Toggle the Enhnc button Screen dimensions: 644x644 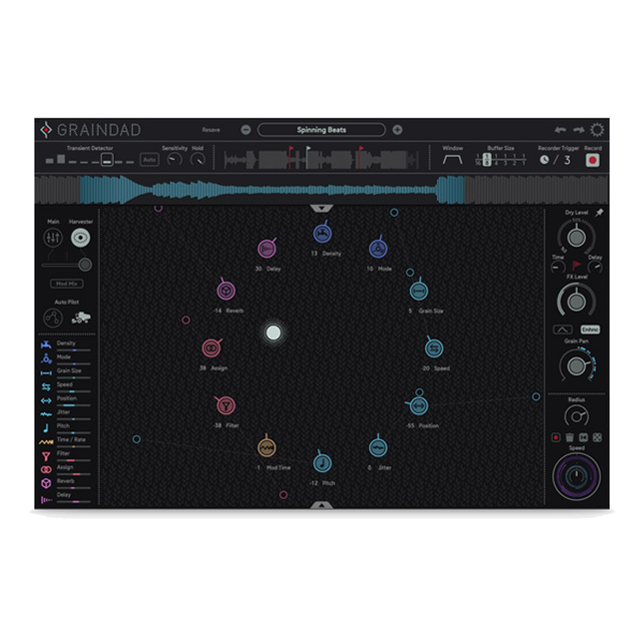tap(590, 329)
